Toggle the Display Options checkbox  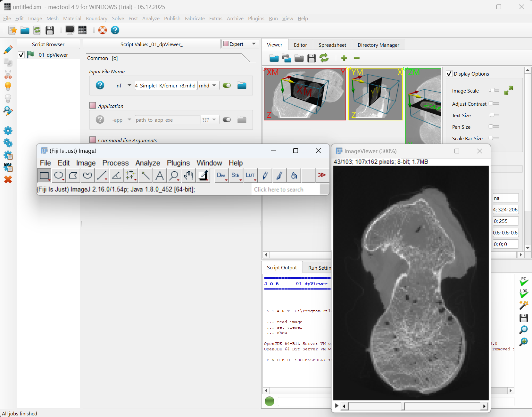[x=449, y=74]
